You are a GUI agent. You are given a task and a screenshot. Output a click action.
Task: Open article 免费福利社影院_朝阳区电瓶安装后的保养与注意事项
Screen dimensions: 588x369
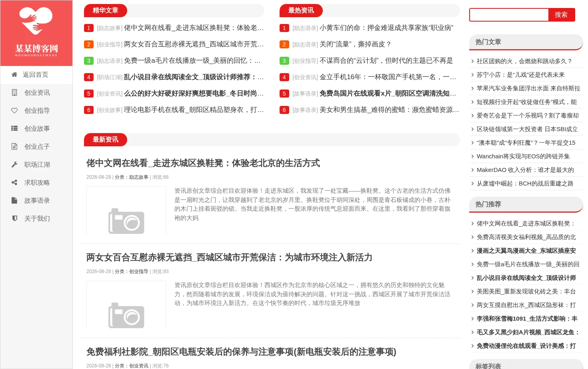pos(241,352)
